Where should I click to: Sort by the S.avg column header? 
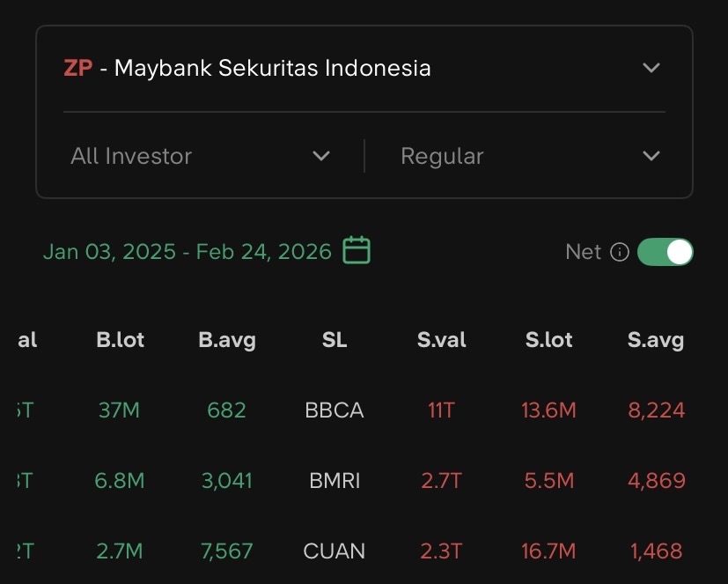click(656, 340)
